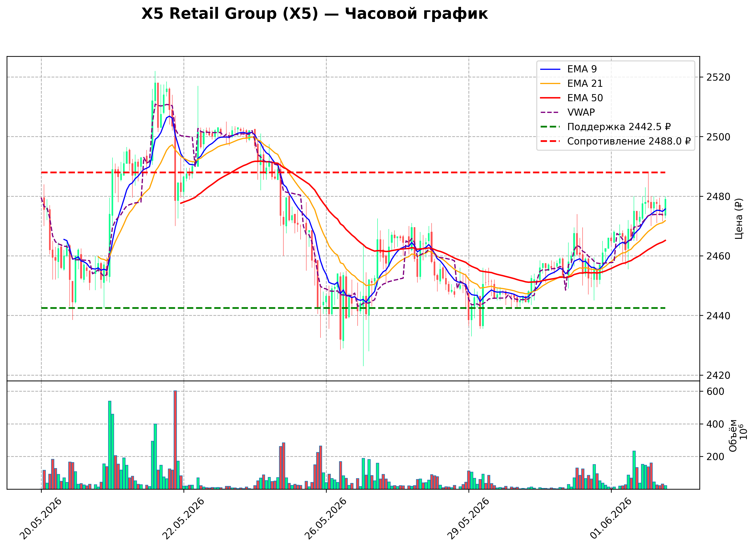
Task: Click the green volume bar reaching 400
Action: [x=155, y=456]
